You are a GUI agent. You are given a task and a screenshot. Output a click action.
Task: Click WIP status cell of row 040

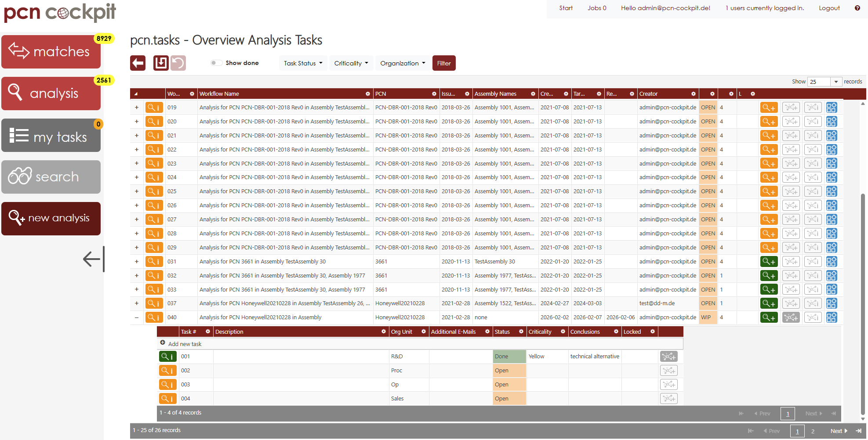708,317
